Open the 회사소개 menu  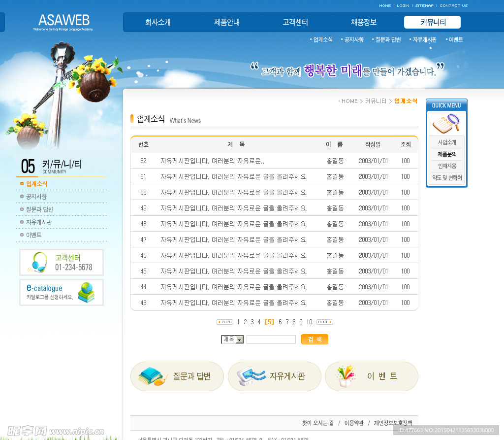click(x=157, y=22)
